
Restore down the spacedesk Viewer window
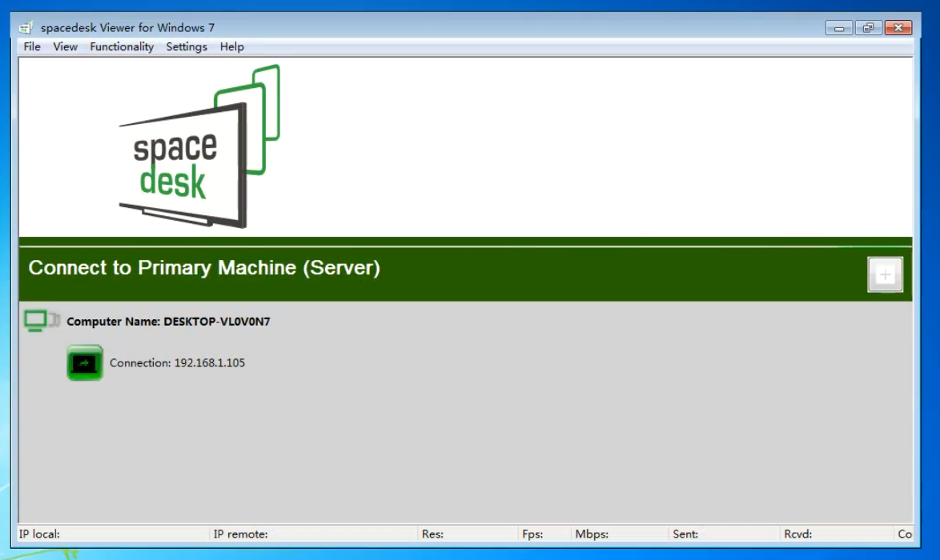[x=868, y=28]
